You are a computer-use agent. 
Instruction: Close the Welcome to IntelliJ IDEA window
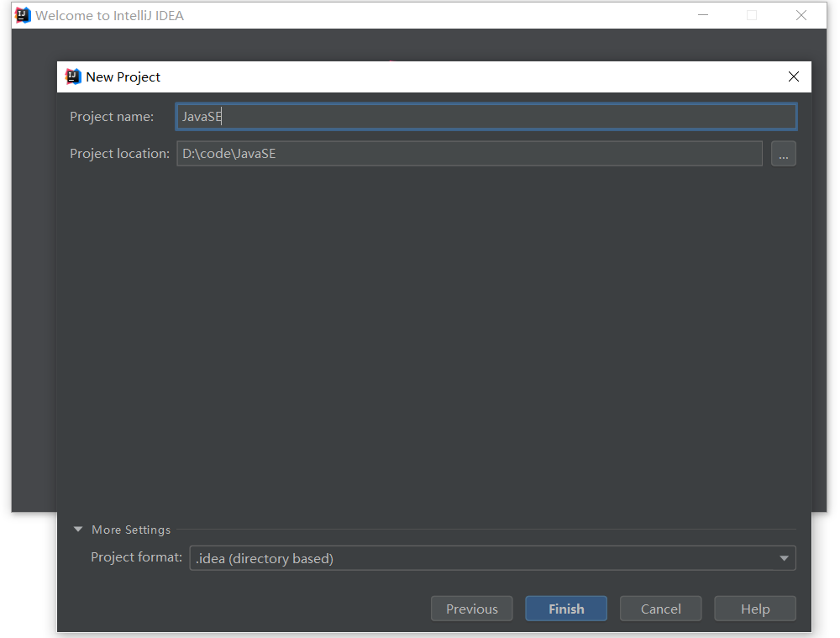tap(801, 15)
